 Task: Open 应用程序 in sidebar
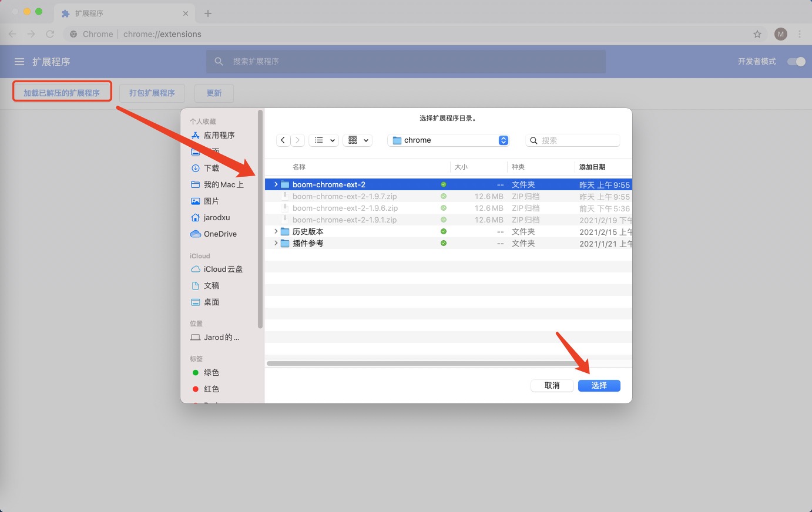[213, 135]
